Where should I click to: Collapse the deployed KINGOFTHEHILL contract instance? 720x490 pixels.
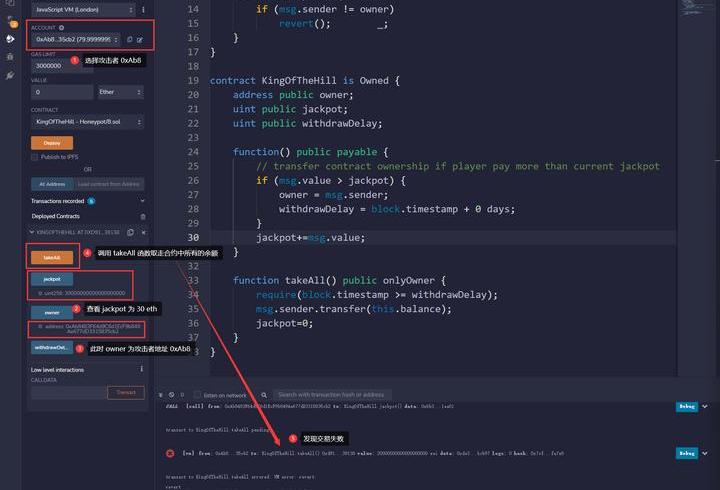coord(32,231)
